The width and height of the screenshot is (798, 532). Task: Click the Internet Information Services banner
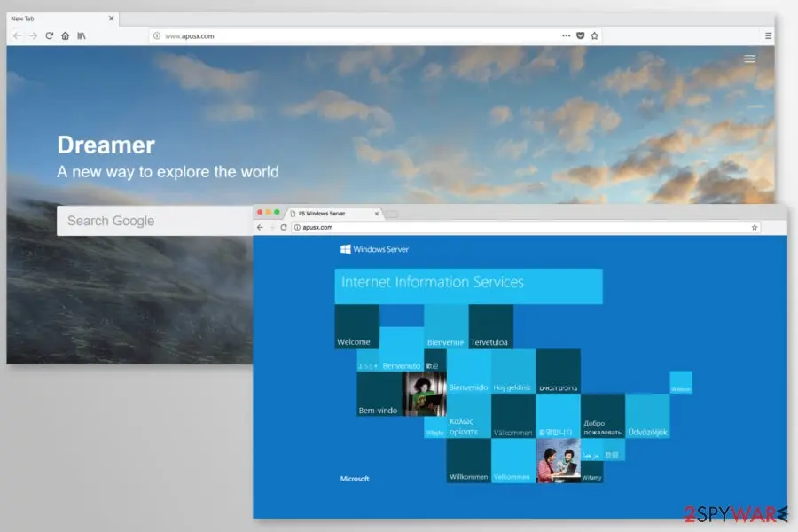tap(469, 286)
